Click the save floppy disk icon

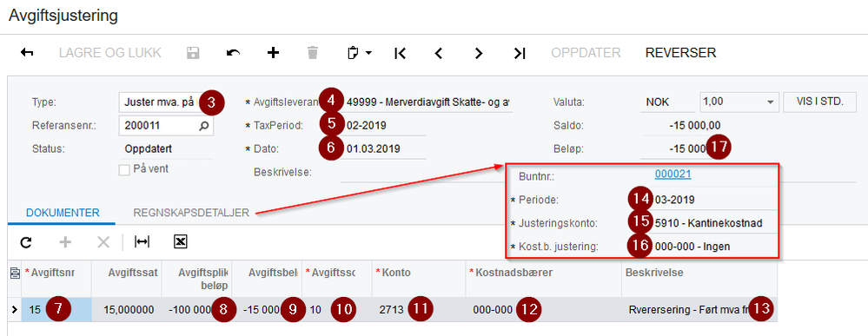click(193, 53)
